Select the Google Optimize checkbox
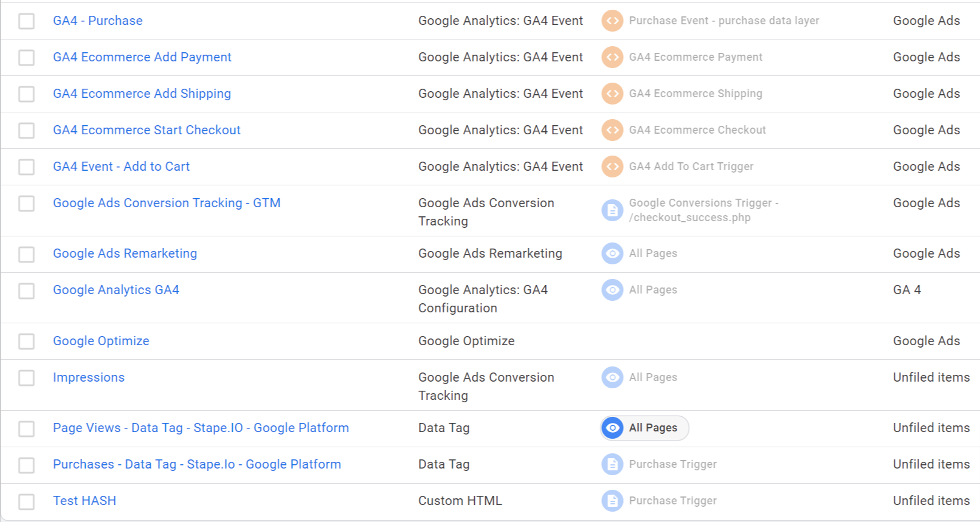Image resolution: width=980 pixels, height=522 pixels. pyautogui.click(x=26, y=342)
